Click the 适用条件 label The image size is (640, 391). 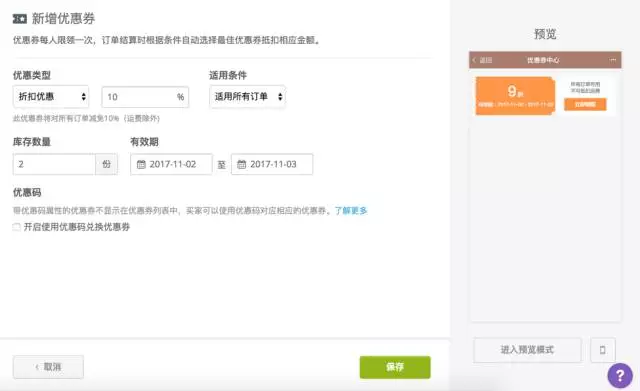pyautogui.click(x=228, y=75)
